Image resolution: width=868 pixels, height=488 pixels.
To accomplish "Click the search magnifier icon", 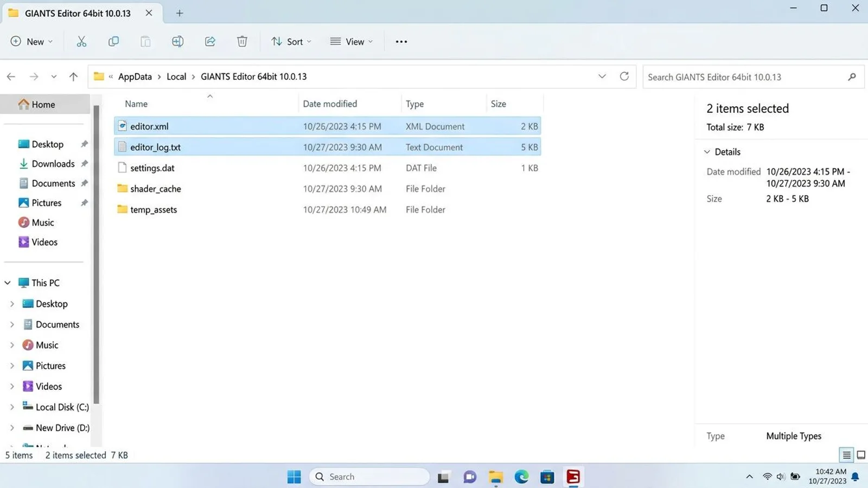I will point(852,77).
